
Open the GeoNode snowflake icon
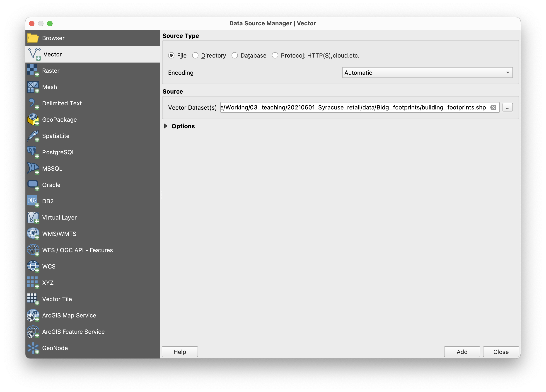click(33, 348)
